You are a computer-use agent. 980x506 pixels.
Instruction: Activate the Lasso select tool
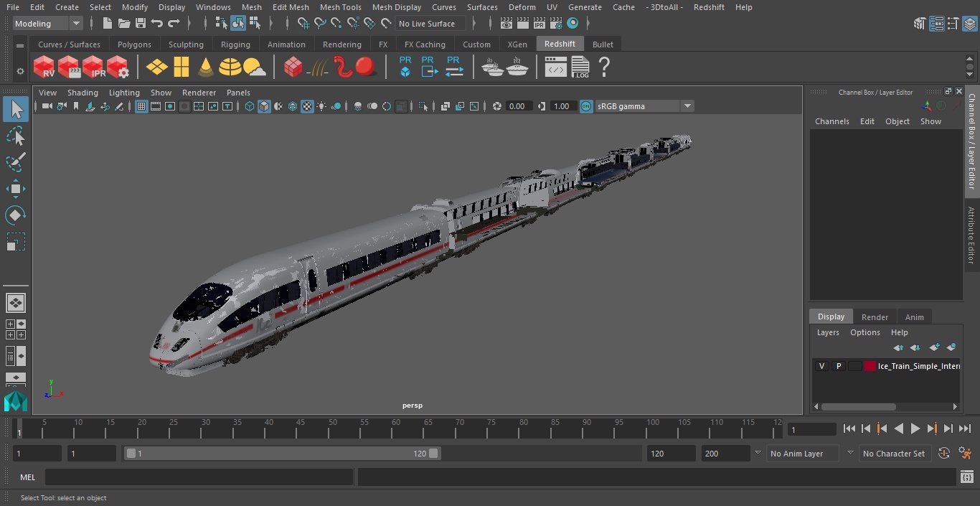[16, 136]
